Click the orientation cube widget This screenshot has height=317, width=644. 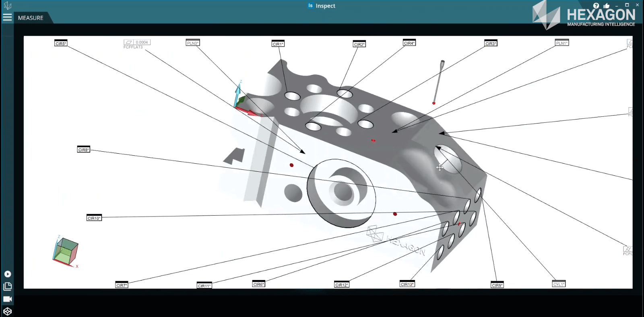[x=65, y=252]
